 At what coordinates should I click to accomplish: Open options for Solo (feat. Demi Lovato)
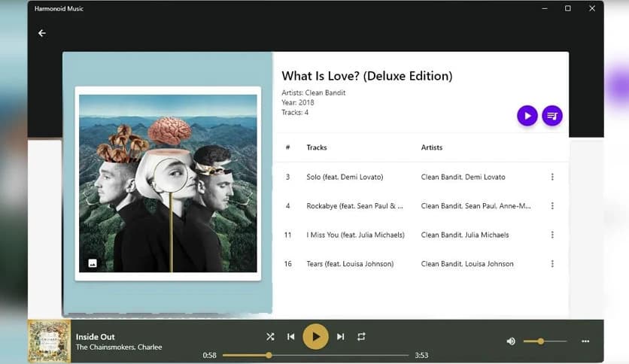click(552, 177)
